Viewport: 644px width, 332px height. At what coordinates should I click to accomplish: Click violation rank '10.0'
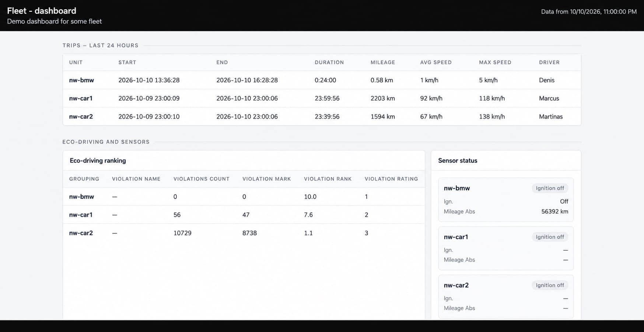[310, 197]
